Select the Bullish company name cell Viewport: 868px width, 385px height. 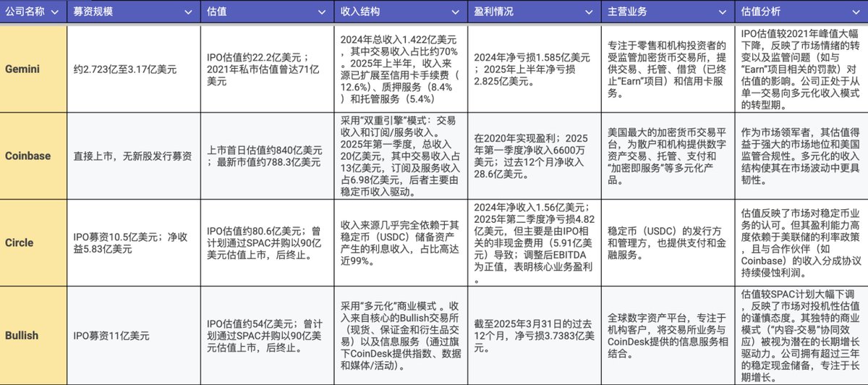pyautogui.click(x=33, y=334)
